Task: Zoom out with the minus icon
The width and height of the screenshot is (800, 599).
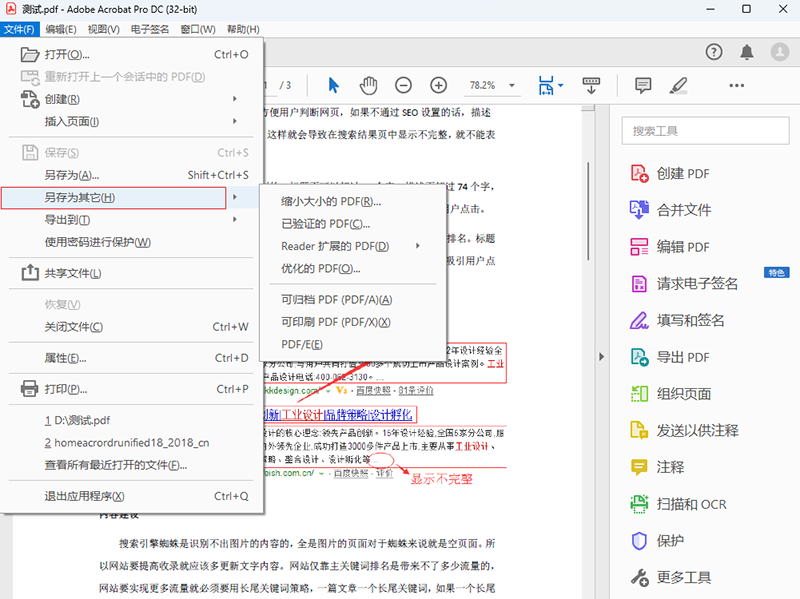Action: 403,85
